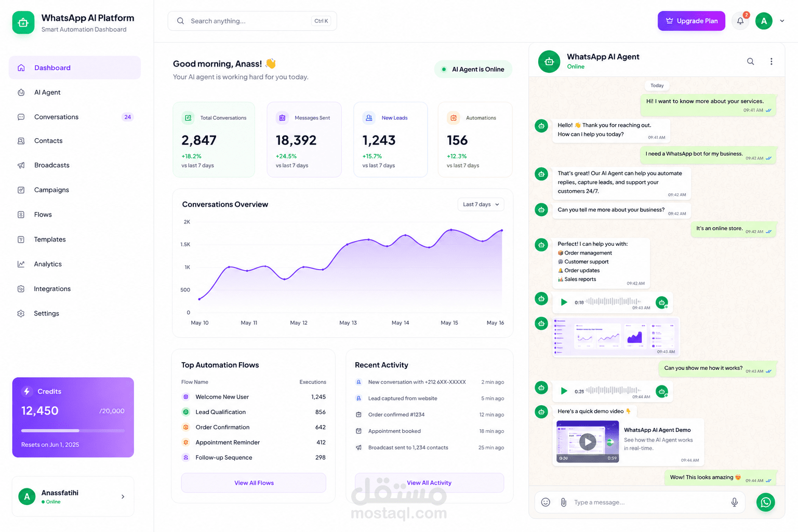Click the attachment paperclip icon

(563, 502)
